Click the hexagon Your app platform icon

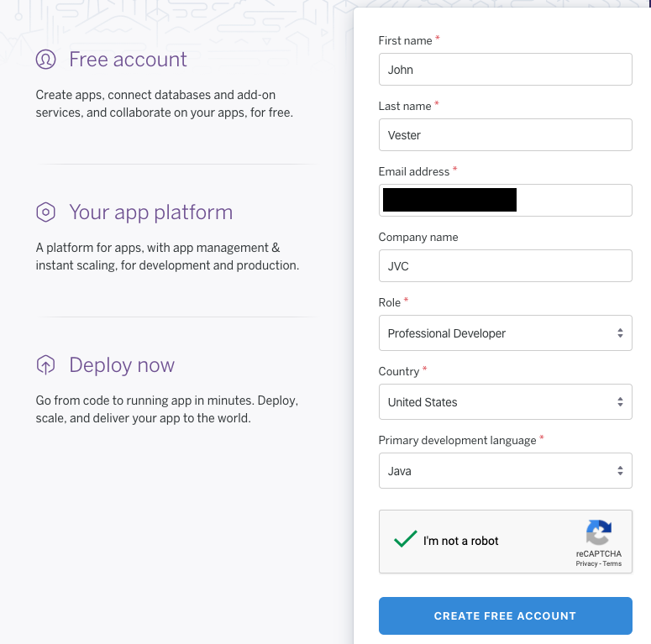45,212
